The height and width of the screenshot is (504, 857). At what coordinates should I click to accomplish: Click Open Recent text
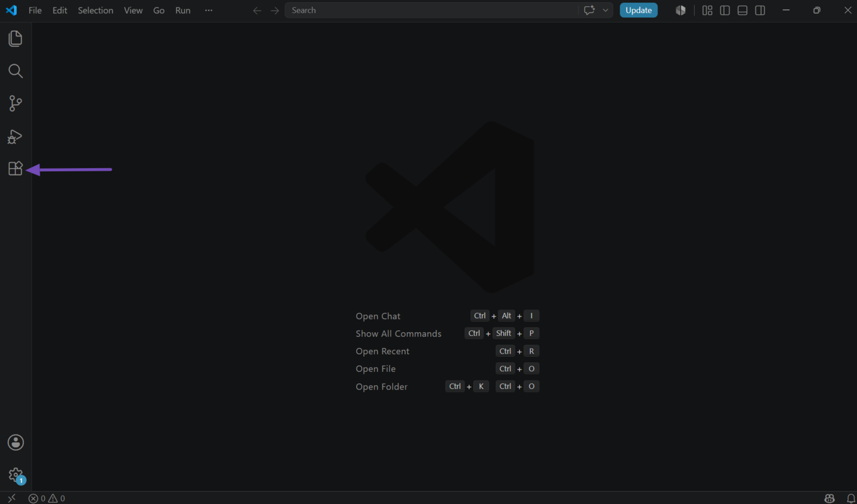point(383,351)
